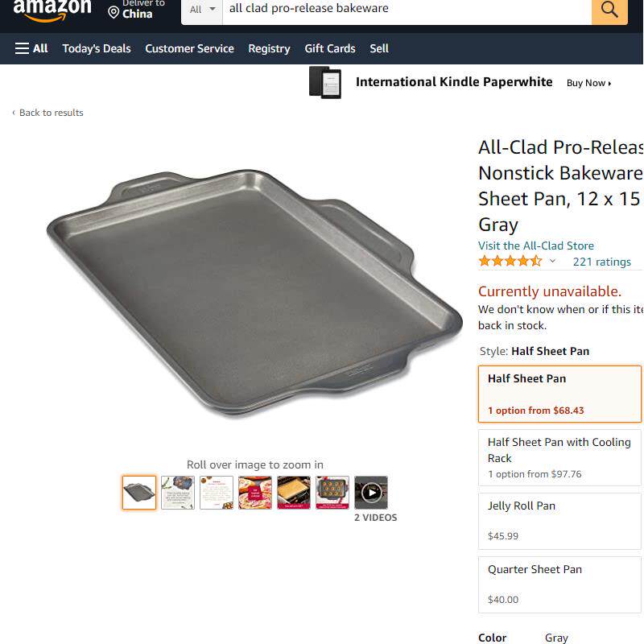Open Today's Deals

pyautogui.click(x=97, y=48)
